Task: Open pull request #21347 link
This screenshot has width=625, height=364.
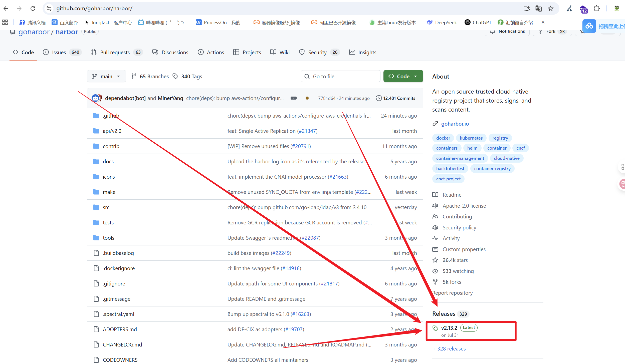Action: (307, 131)
